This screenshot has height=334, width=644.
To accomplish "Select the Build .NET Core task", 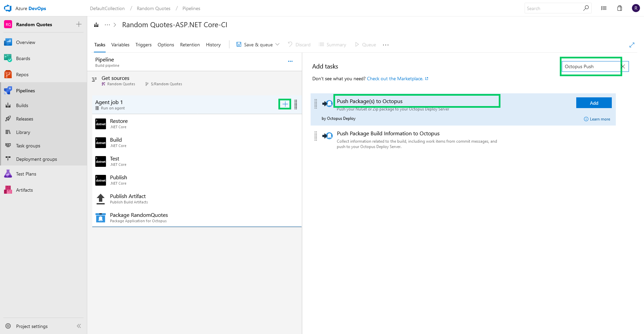I will point(197,142).
